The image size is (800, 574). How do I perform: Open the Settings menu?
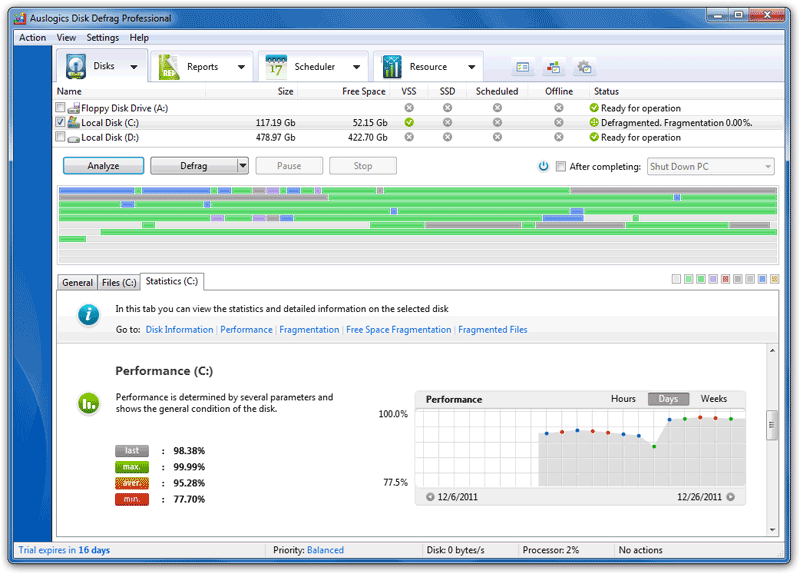pos(102,37)
